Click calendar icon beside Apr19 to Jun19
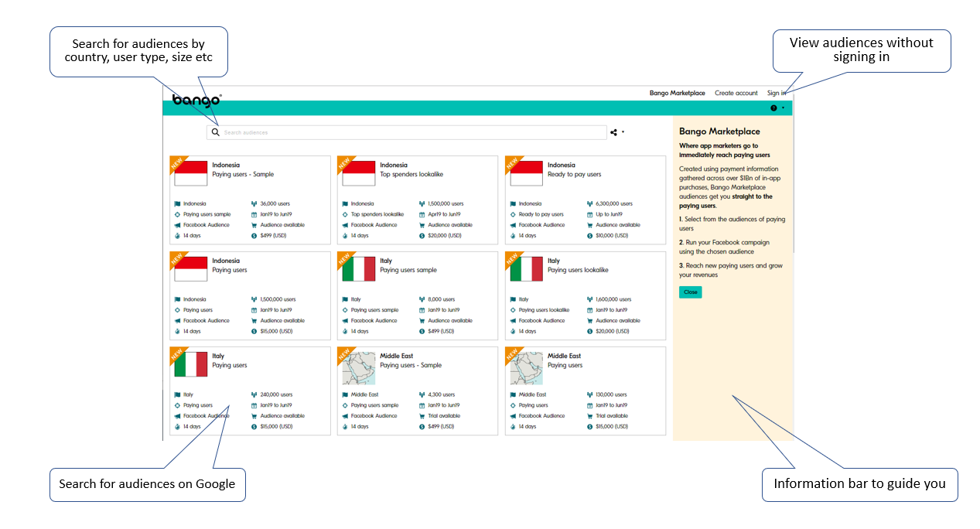 [x=422, y=214]
